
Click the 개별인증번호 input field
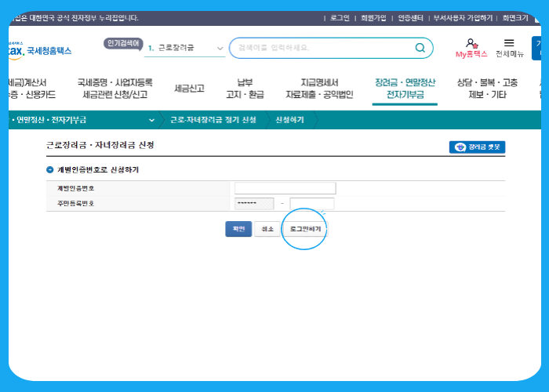coord(285,188)
